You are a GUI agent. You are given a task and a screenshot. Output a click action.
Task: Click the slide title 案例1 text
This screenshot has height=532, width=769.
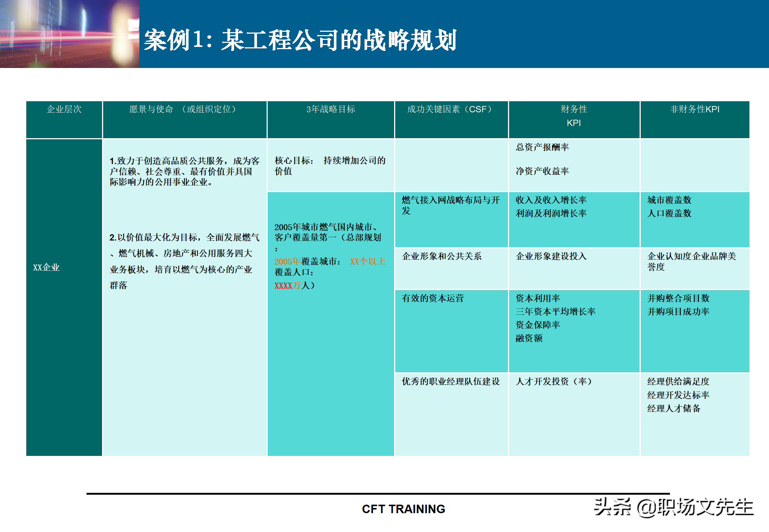(x=300, y=40)
